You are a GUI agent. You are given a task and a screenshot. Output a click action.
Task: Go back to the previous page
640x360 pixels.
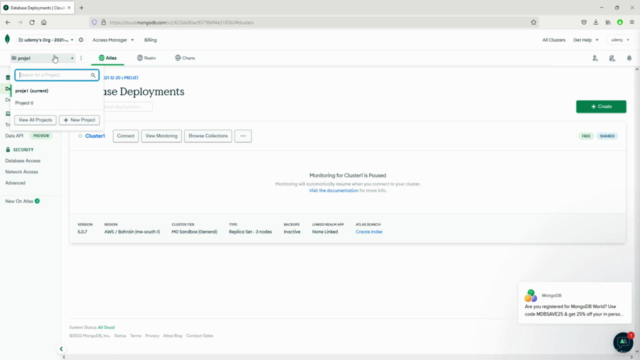click(8, 22)
